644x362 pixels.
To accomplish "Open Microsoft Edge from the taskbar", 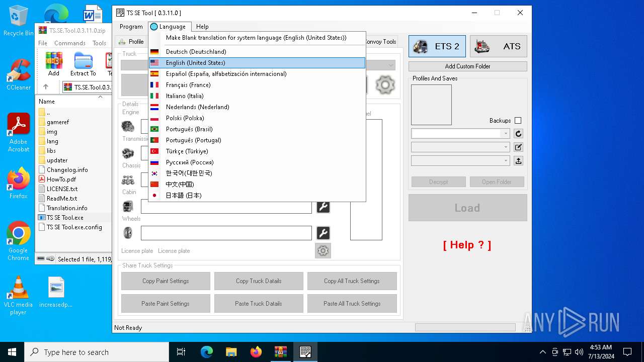I will [x=207, y=352].
